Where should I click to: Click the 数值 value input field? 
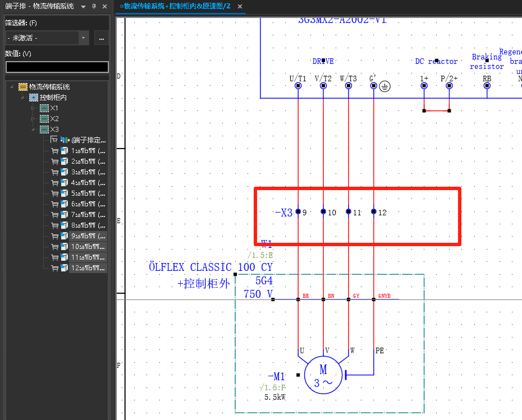[x=57, y=67]
